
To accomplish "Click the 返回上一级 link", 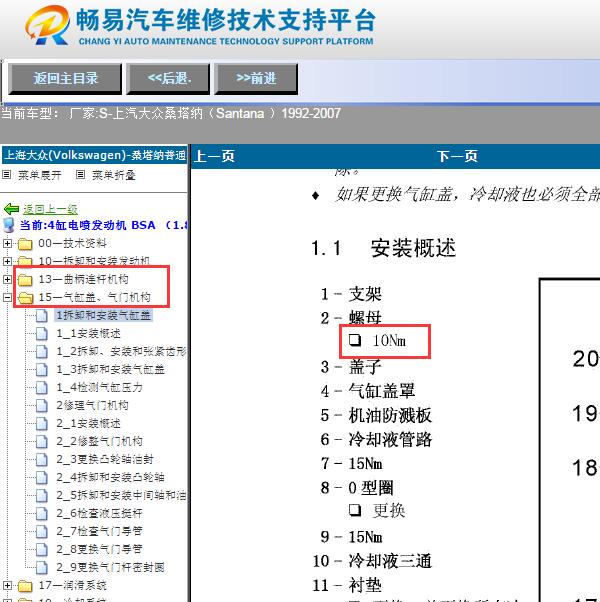I will (x=50, y=209).
